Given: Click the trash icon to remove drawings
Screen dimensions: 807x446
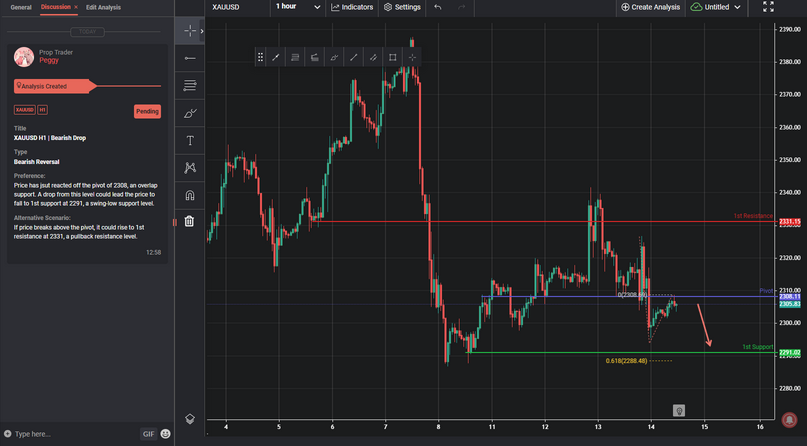Looking at the screenshot, I should [x=189, y=221].
